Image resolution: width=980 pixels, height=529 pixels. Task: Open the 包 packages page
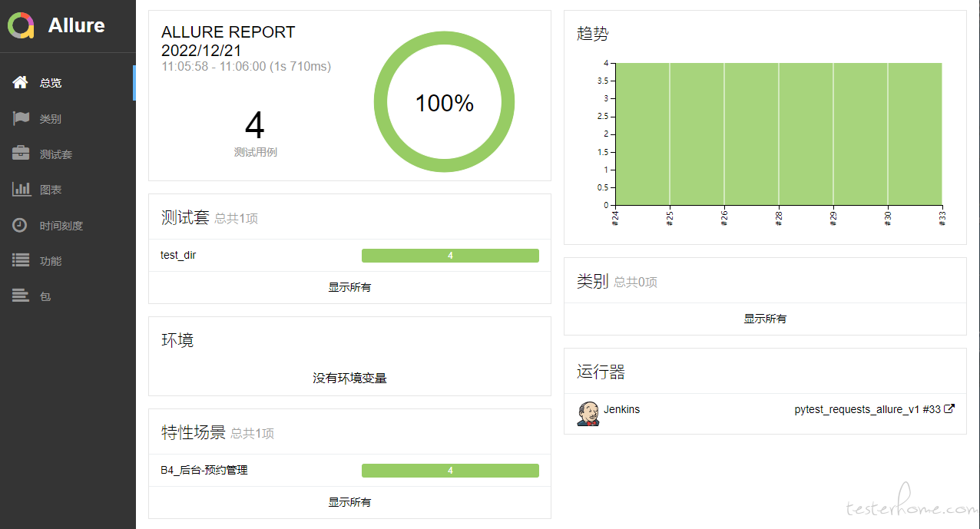pyautogui.click(x=68, y=296)
